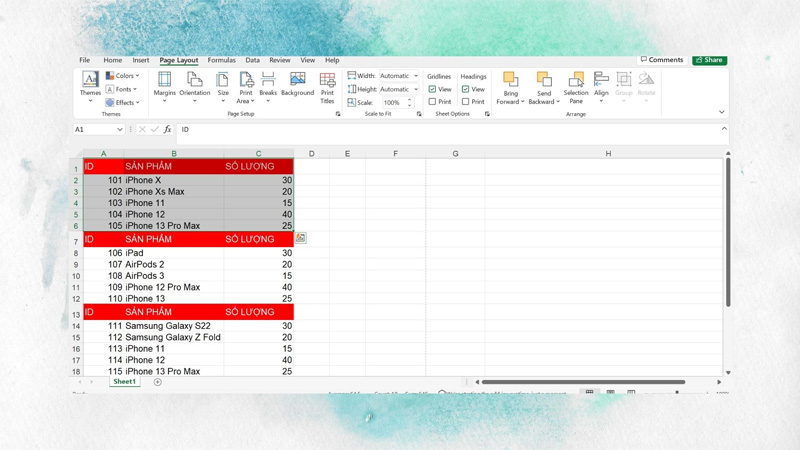
Task: Switch to the Formulas tab
Action: click(x=221, y=60)
